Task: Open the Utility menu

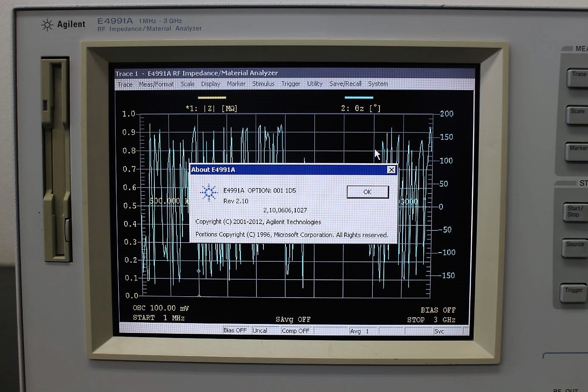Action: point(315,84)
